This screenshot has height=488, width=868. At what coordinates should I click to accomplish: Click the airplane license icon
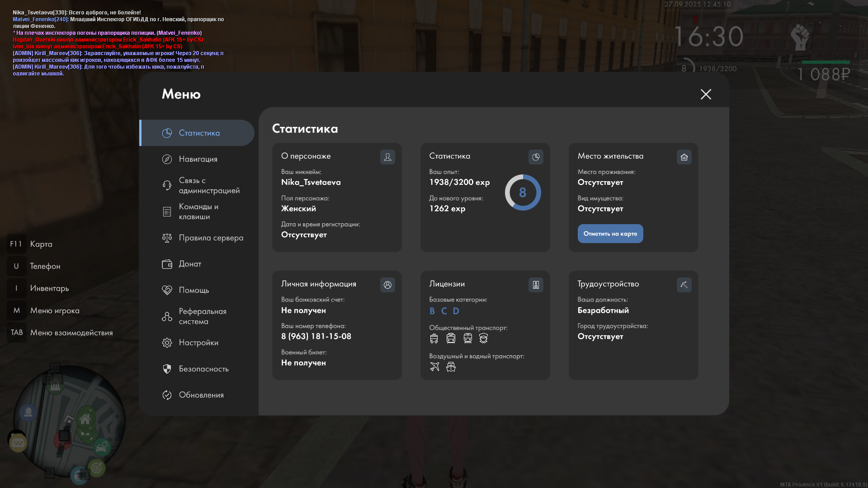click(434, 366)
